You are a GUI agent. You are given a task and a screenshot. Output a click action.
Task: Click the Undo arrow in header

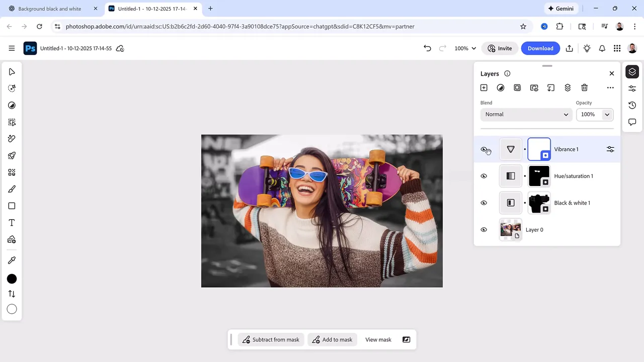427,48
